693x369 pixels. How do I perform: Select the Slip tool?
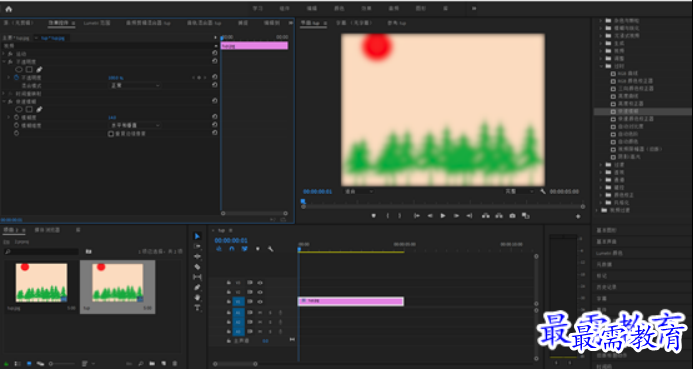(x=197, y=277)
